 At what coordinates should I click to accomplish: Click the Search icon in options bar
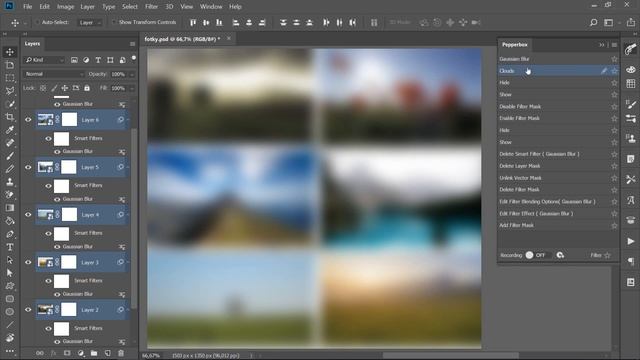coord(593,22)
